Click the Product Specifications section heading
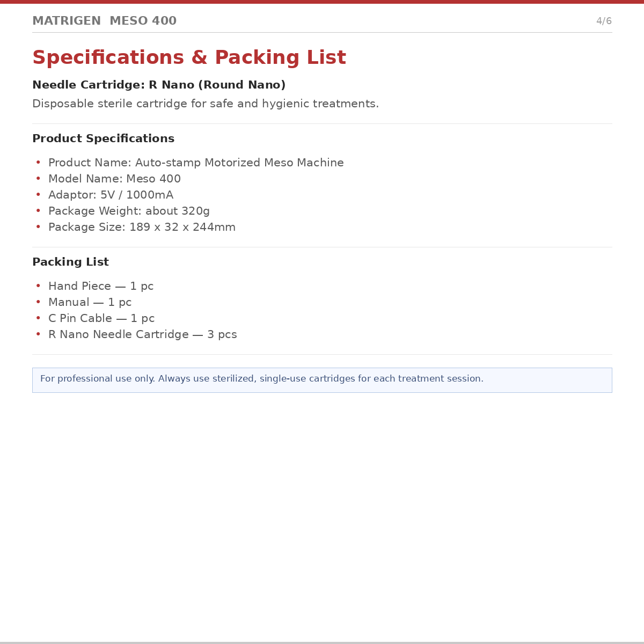The width and height of the screenshot is (644, 644). [103, 139]
